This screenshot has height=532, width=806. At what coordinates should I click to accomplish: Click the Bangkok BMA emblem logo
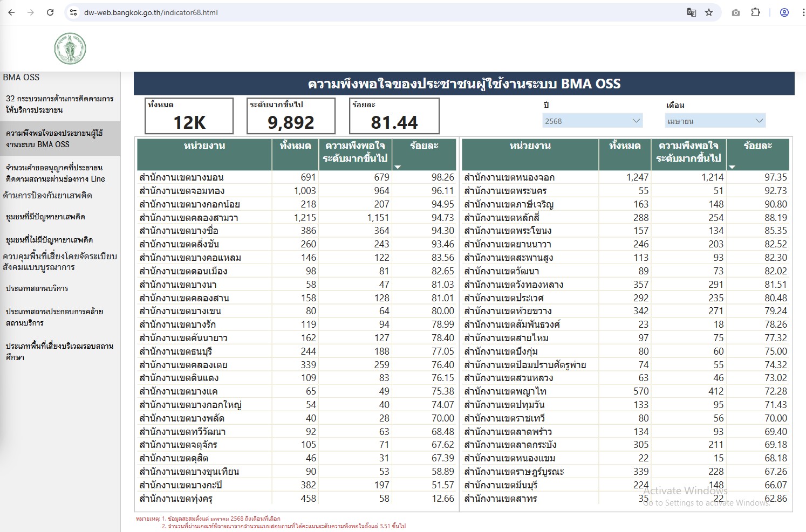pyautogui.click(x=70, y=49)
